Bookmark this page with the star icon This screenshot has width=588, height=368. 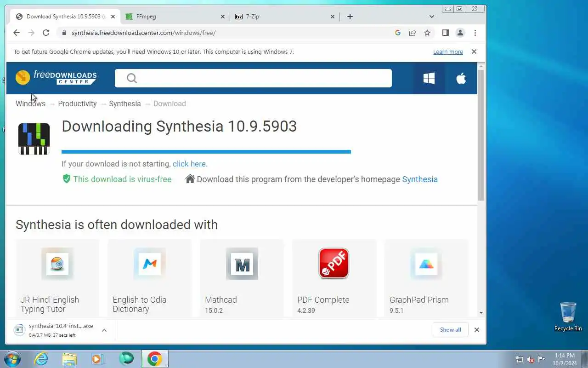click(427, 33)
